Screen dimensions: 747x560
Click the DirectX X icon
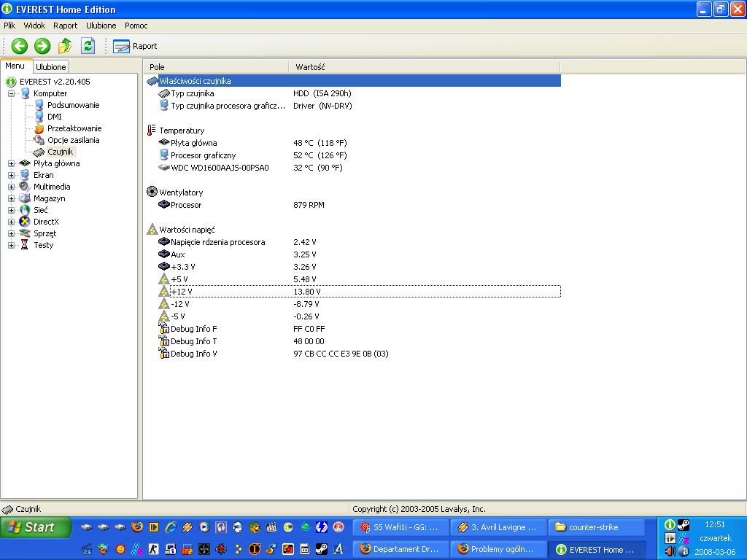coord(25,222)
